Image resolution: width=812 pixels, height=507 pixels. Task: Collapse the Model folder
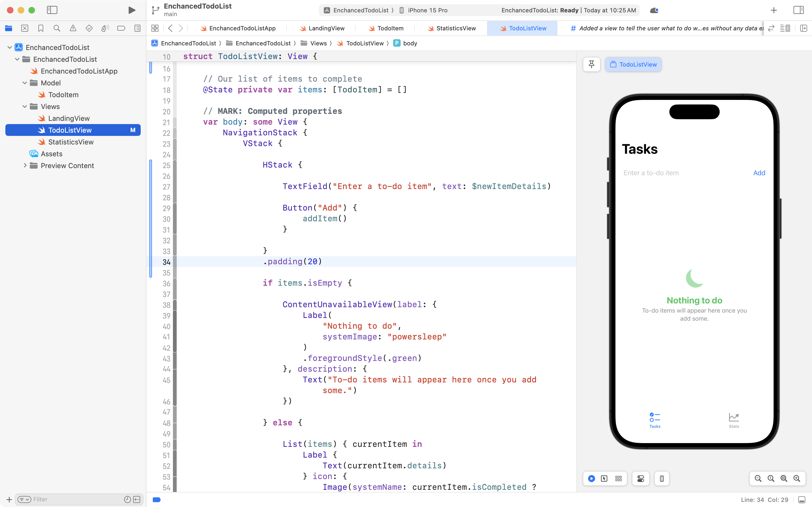(x=24, y=83)
